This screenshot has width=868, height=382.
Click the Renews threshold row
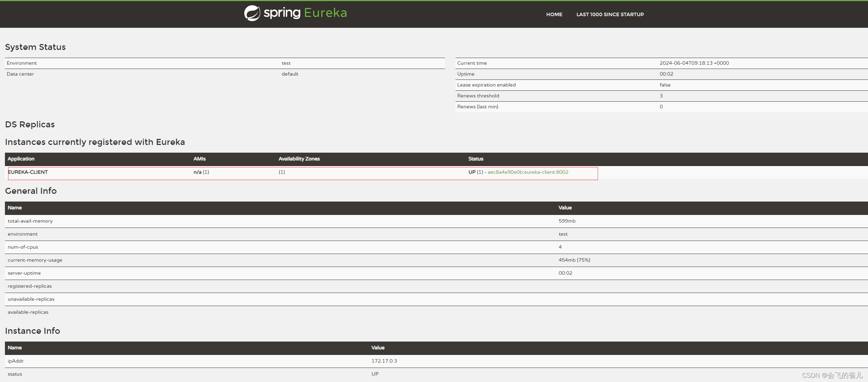pos(478,96)
